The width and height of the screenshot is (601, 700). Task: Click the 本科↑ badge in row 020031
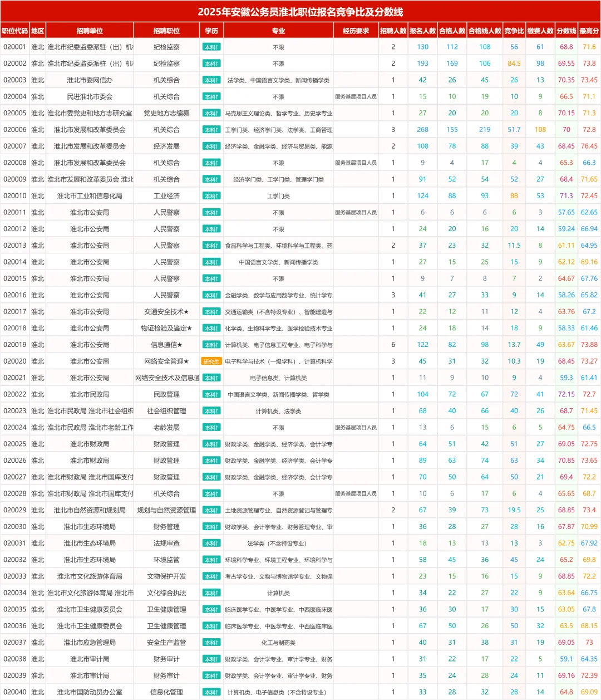(x=211, y=544)
